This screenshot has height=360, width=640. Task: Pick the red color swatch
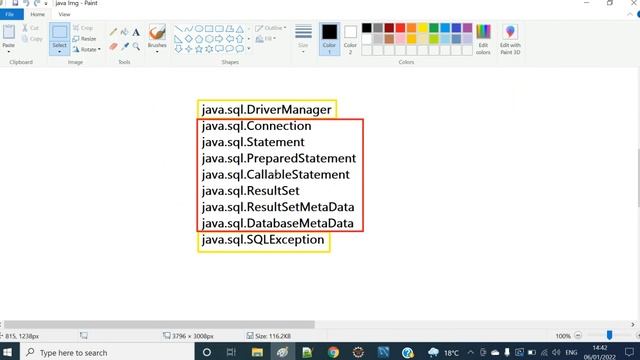click(x=400, y=28)
